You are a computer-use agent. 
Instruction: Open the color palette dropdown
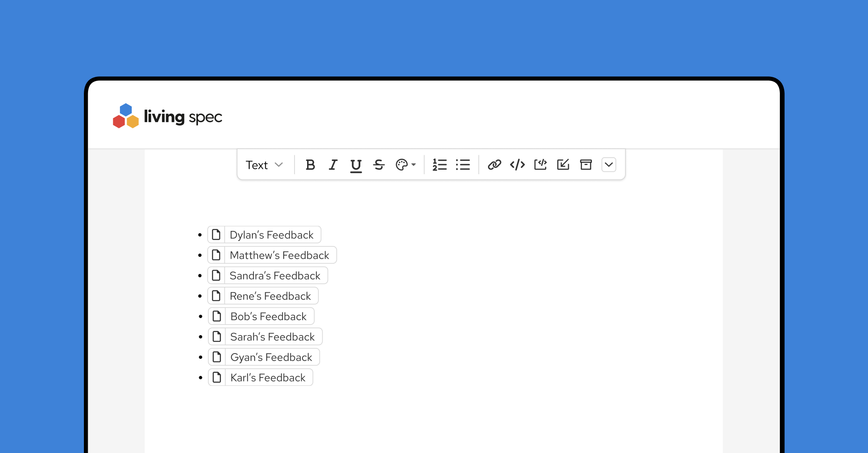click(x=405, y=165)
